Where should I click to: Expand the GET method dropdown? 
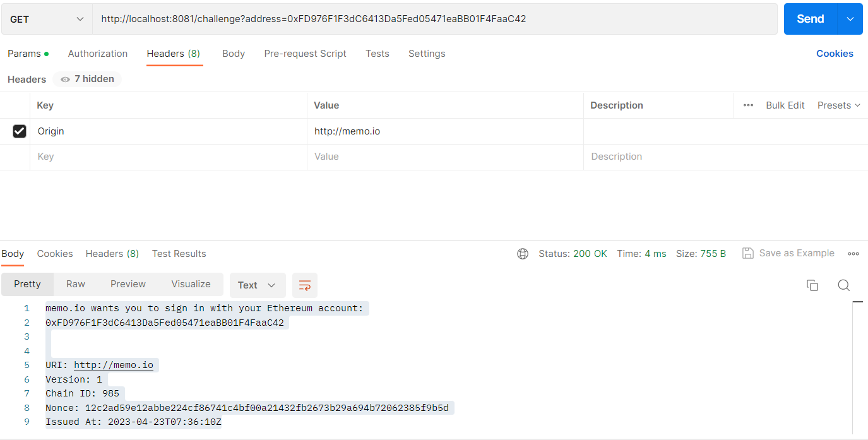pyautogui.click(x=47, y=19)
